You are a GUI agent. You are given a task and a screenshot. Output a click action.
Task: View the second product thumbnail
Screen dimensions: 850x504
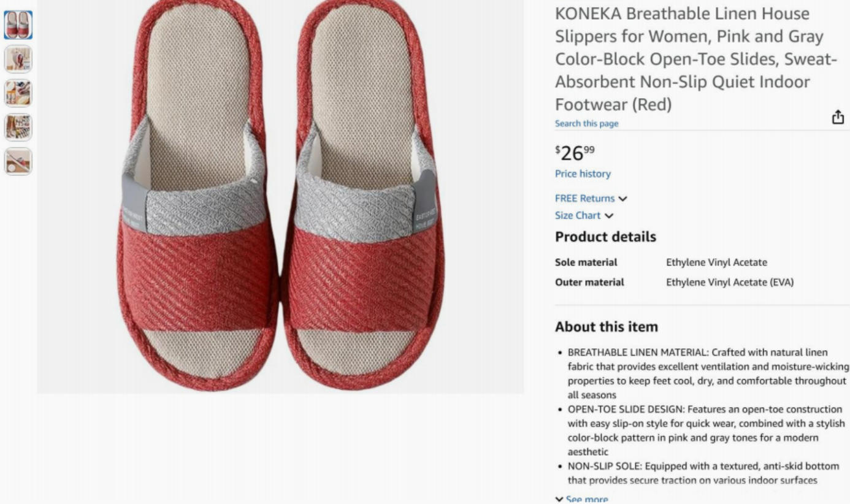(x=18, y=59)
